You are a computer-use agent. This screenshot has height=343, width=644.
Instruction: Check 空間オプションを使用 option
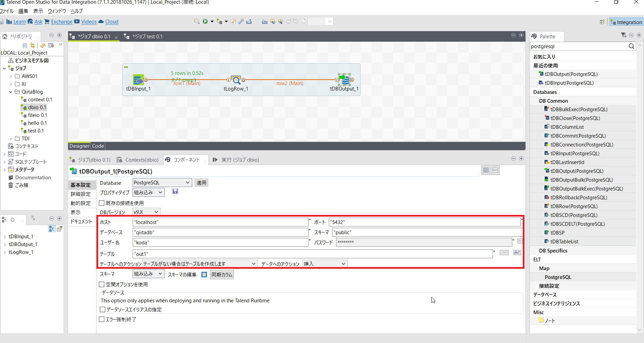click(102, 284)
